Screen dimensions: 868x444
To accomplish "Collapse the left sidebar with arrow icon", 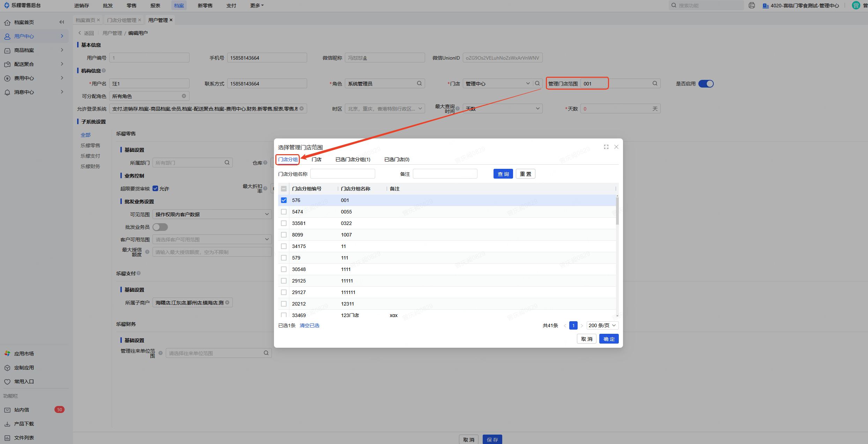I will [62, 22].
